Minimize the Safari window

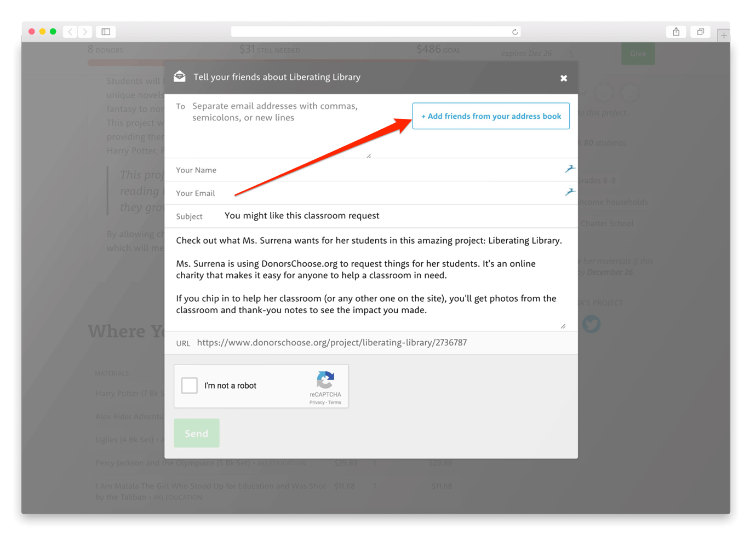pos(42,32)
